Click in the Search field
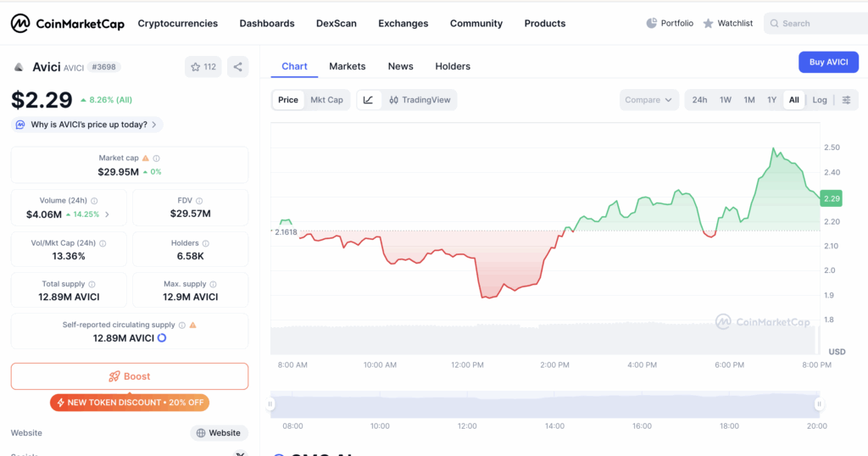The image size is (868, 456). (818, 24)
